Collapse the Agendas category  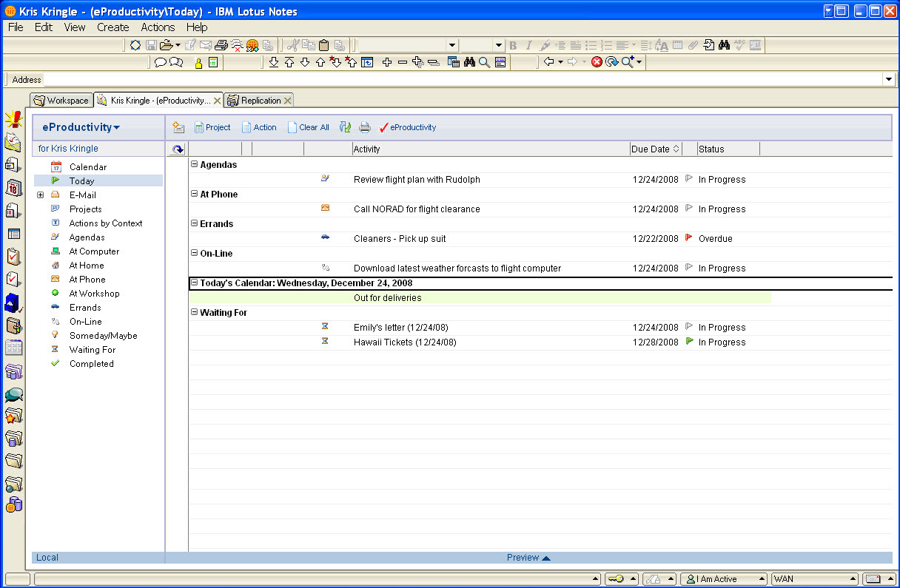click(195, 165)
